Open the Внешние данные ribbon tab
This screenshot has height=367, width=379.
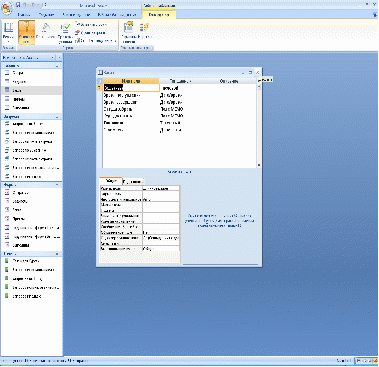[76, 15]
